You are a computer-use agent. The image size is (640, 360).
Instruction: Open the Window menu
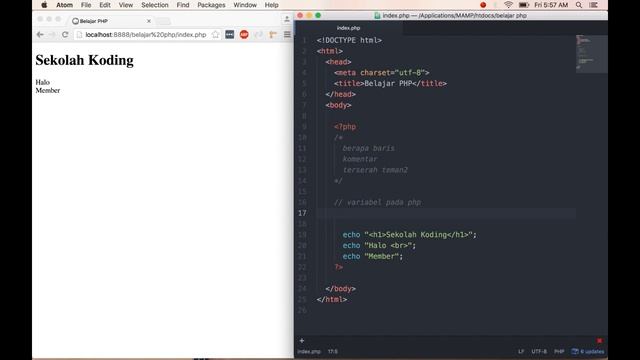[x=245, y=5]
